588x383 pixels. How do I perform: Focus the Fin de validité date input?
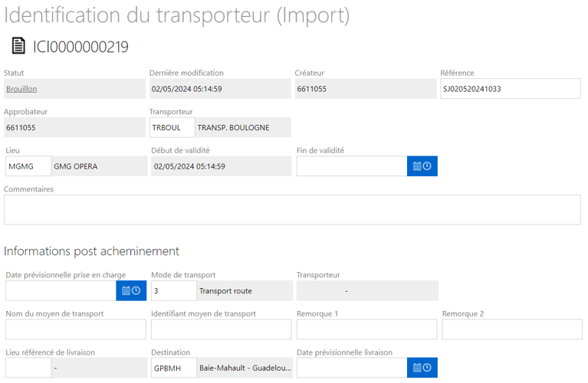(x=352, y=166)
